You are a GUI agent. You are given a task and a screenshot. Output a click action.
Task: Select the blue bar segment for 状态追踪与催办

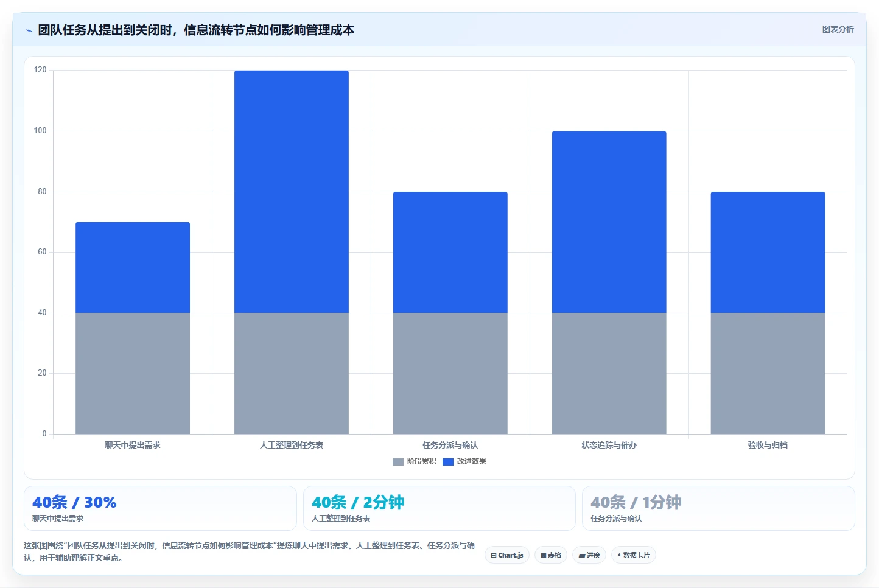tap(609, 222)
